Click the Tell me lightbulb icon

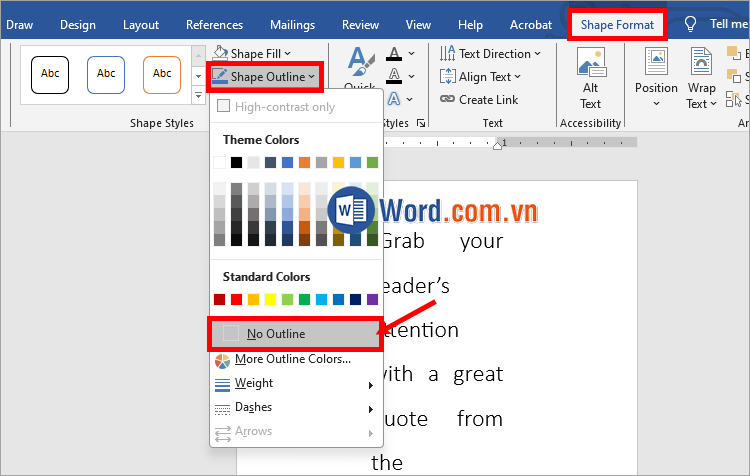[x=690, y=24]
